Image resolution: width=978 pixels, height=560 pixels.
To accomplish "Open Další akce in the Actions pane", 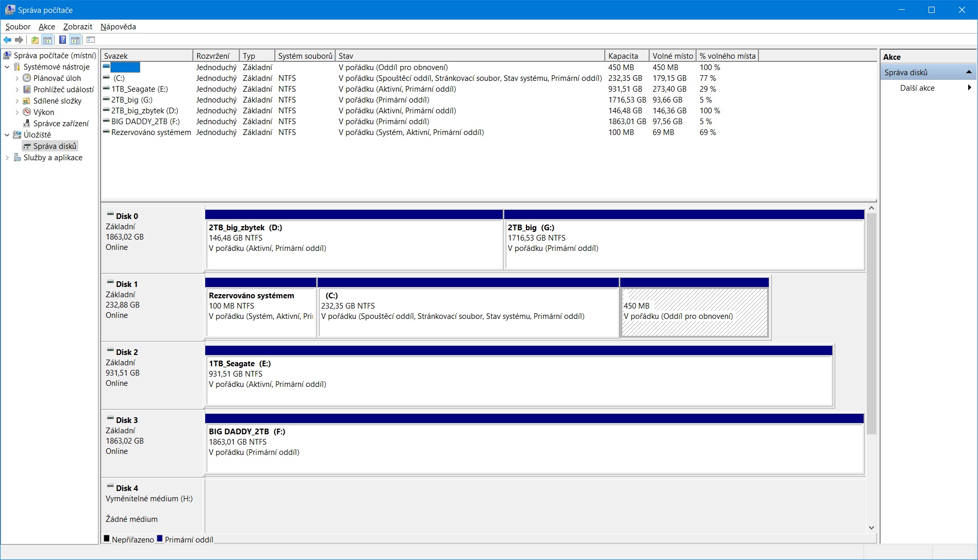I will (x=917, y=88).
